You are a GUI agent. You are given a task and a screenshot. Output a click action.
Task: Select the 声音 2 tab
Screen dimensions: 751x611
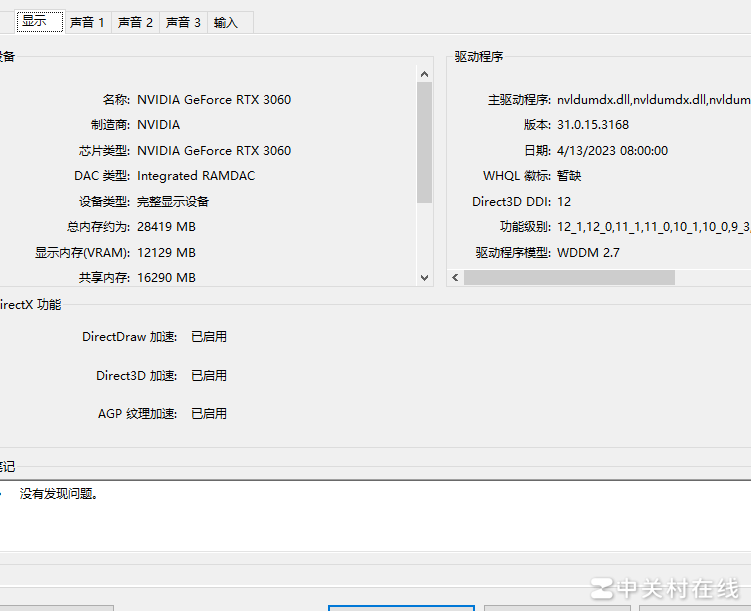(135, 22)
